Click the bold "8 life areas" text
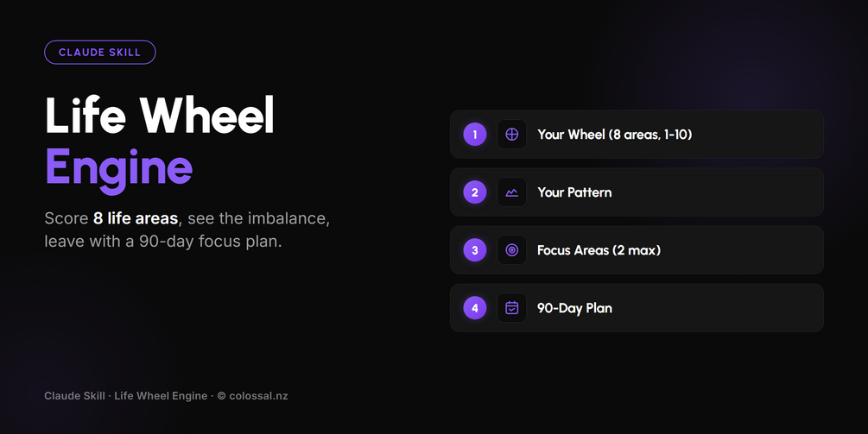This screenshot has height=434, width=868. pos(136,218)
